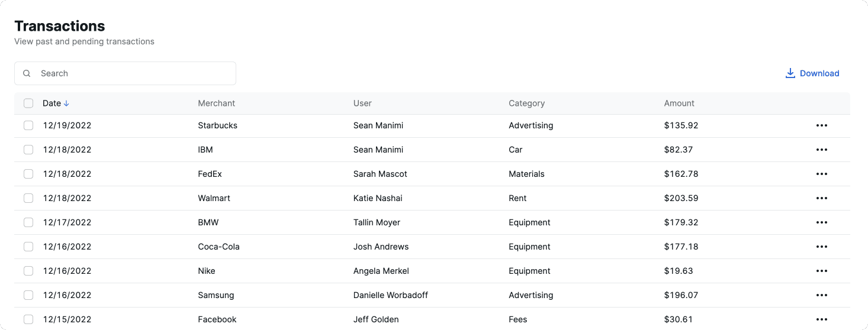Select the Walmart transaction checkbox
The height and width of the screenshot is (330, 868).
pyautogui.click(x=28, y=198)
